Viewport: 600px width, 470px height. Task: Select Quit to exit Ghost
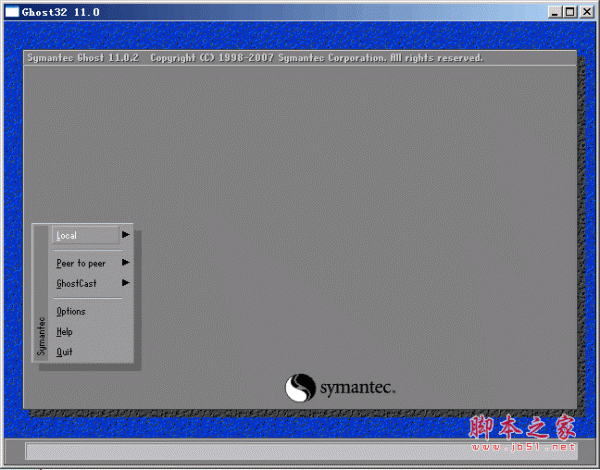pyautogui.click(x=64, y=352)
